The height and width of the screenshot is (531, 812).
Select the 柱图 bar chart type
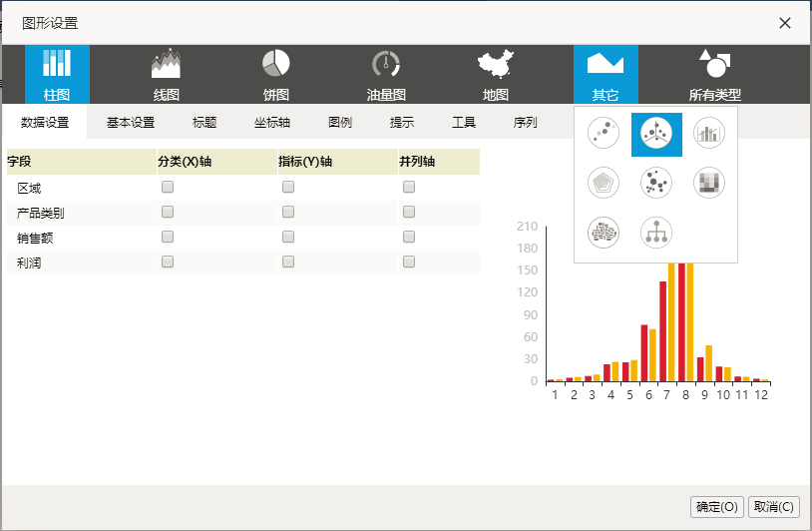point(57,74)
